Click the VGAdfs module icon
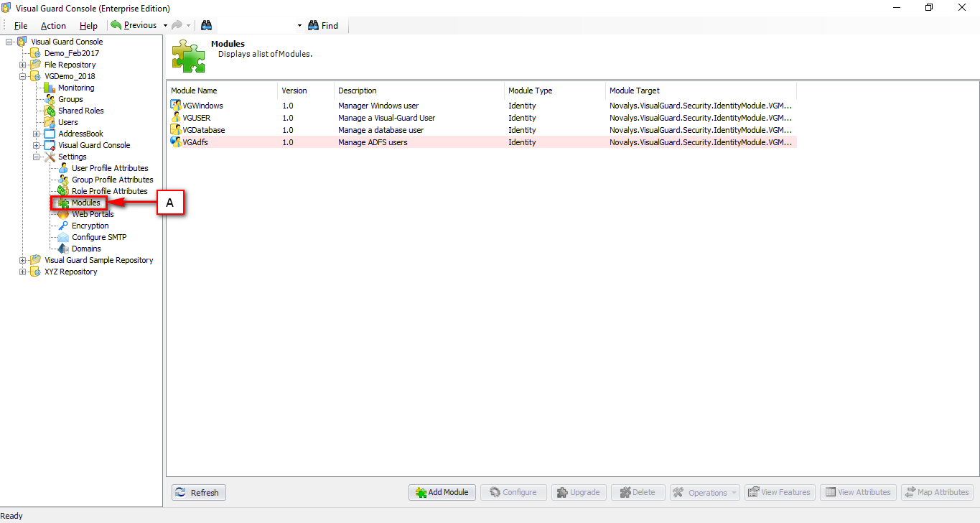The width and height of the screenshot is (980, 523). (176, 142)
